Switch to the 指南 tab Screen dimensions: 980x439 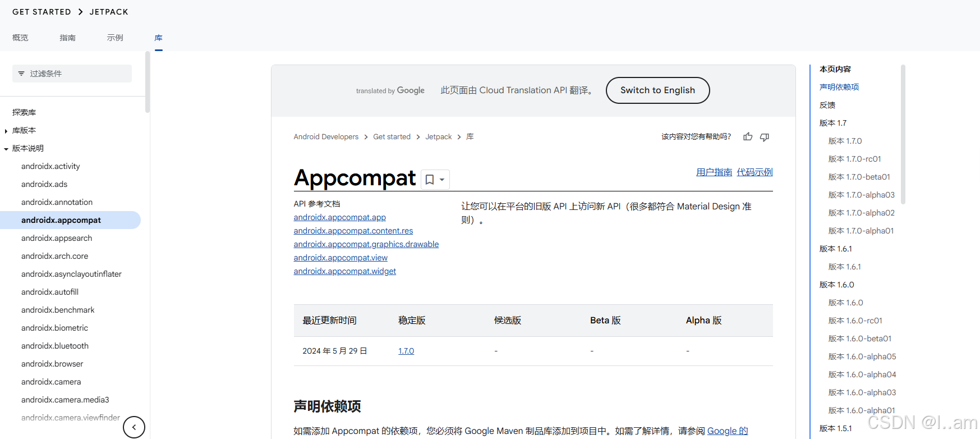pyautogui.click(x=67, y=38)
